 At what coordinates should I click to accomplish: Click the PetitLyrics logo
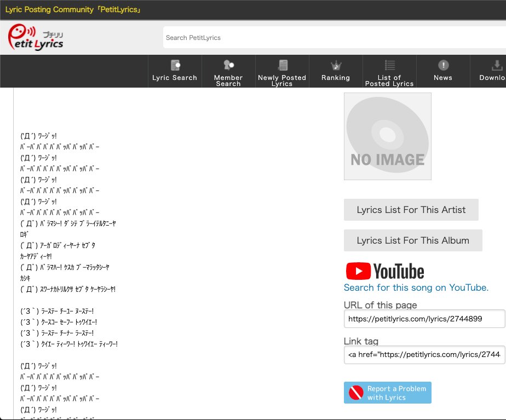[x=36, y=37]
